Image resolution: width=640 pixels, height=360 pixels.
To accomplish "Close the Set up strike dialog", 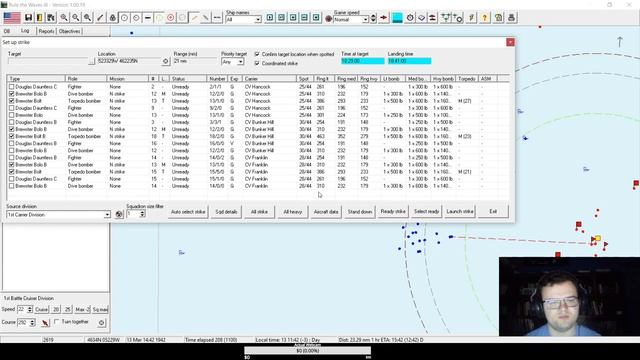I will tap(510, 42).
